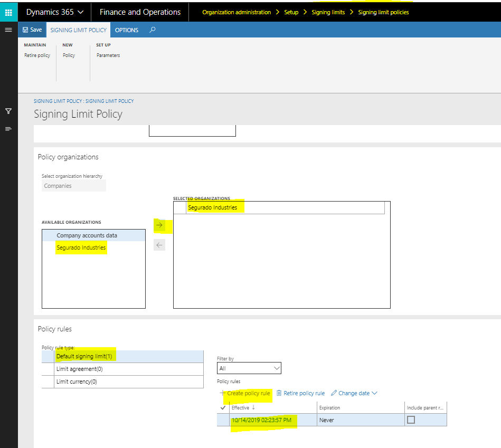
Task: Move organization right with arrow button
Action: click(x=159, y=225)
